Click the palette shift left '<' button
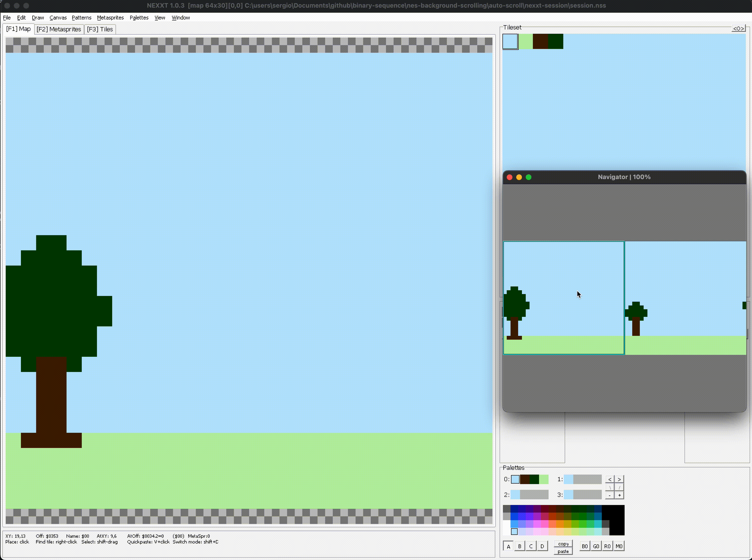 (610, 479)
